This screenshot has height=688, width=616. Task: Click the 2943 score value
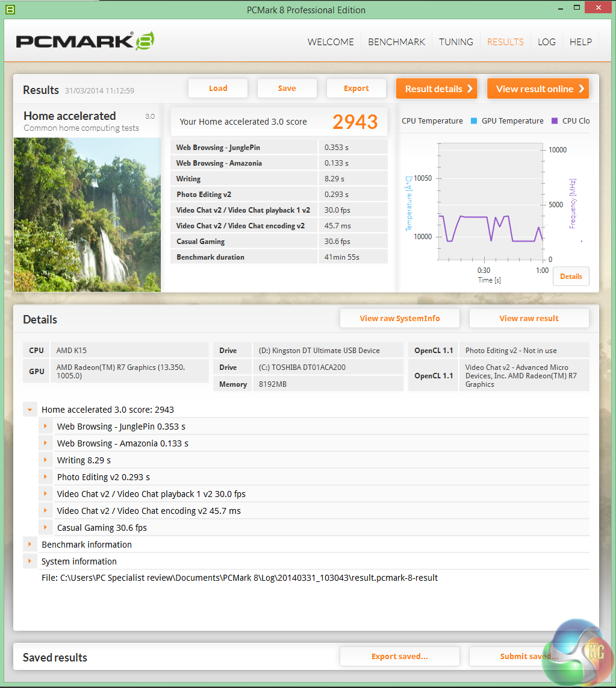[355, 122]
